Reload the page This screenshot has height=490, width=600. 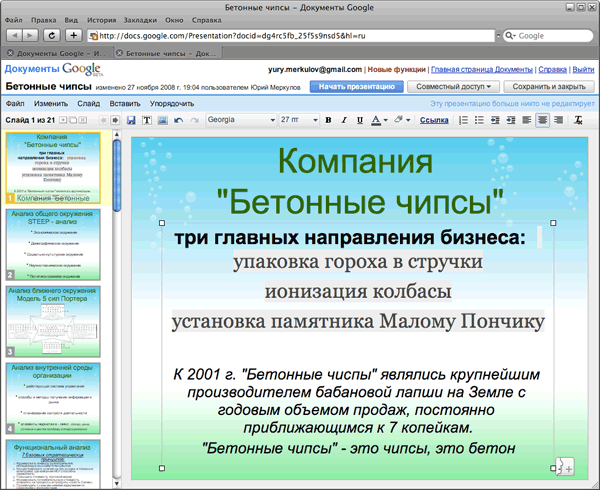point(51,36)
